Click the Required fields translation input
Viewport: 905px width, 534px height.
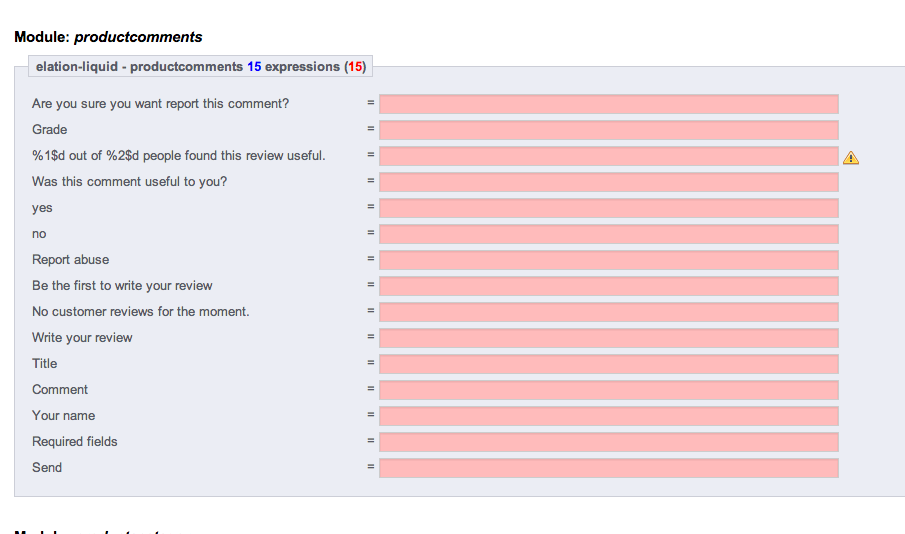pos(608,442)
